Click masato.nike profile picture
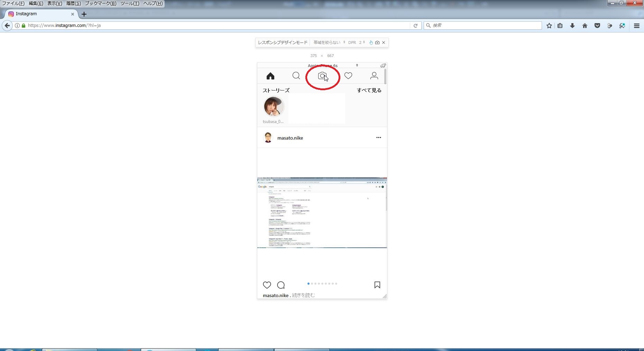The width and height of the screenshot is (644, 351). (268, 137)
